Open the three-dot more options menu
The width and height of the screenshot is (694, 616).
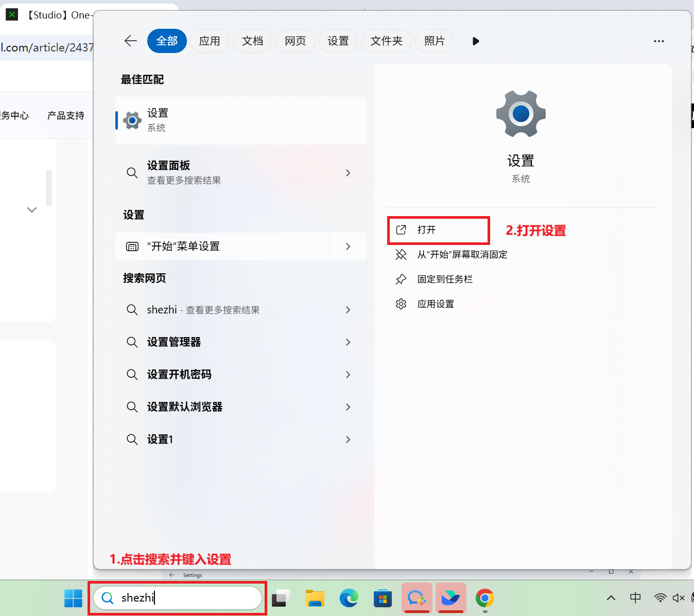coord(658,41)
